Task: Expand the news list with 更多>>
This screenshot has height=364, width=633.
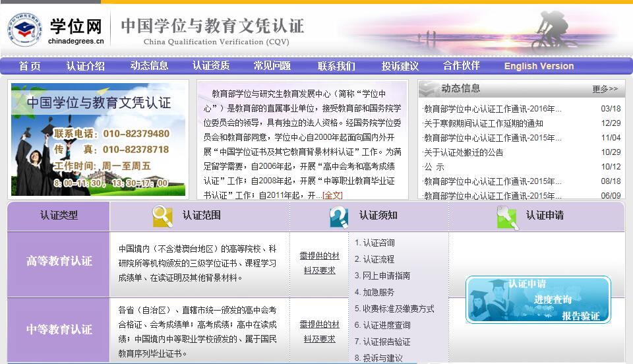Action: [x=605, y=89]
